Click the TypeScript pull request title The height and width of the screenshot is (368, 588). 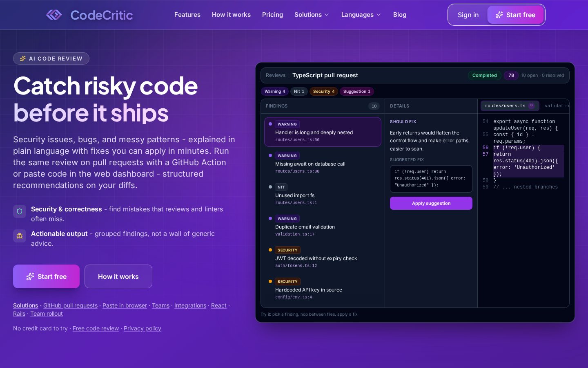point(325,75)
